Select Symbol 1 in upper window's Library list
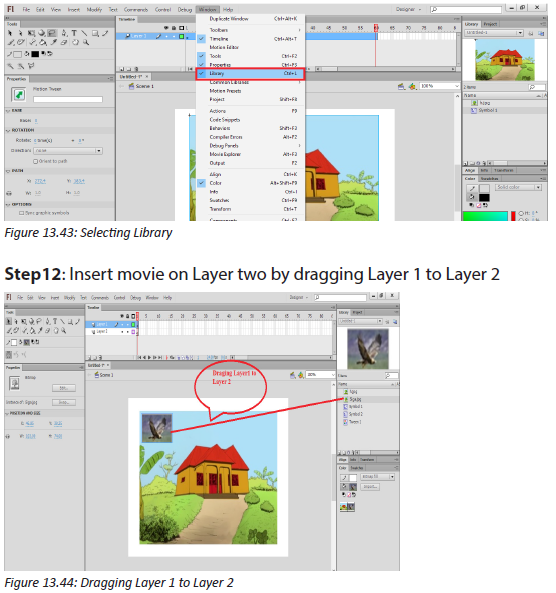The height and width of the screenshot is (593, 556). click(x=488, y=110)
